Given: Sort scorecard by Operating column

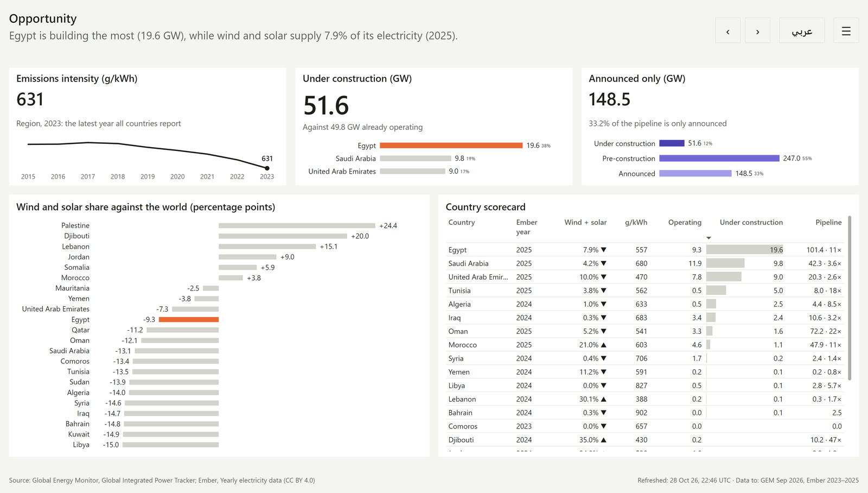Looking at the screenshot, I should coord(685,223).
